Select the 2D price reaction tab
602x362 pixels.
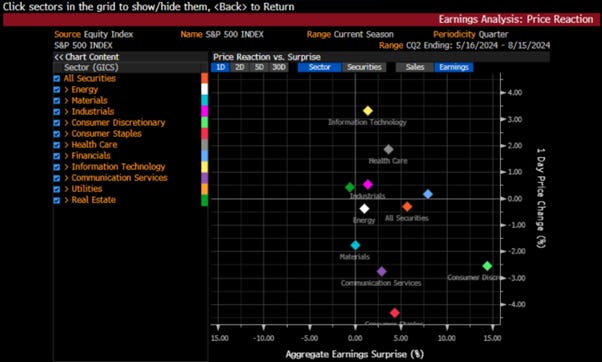pos(240,67)
